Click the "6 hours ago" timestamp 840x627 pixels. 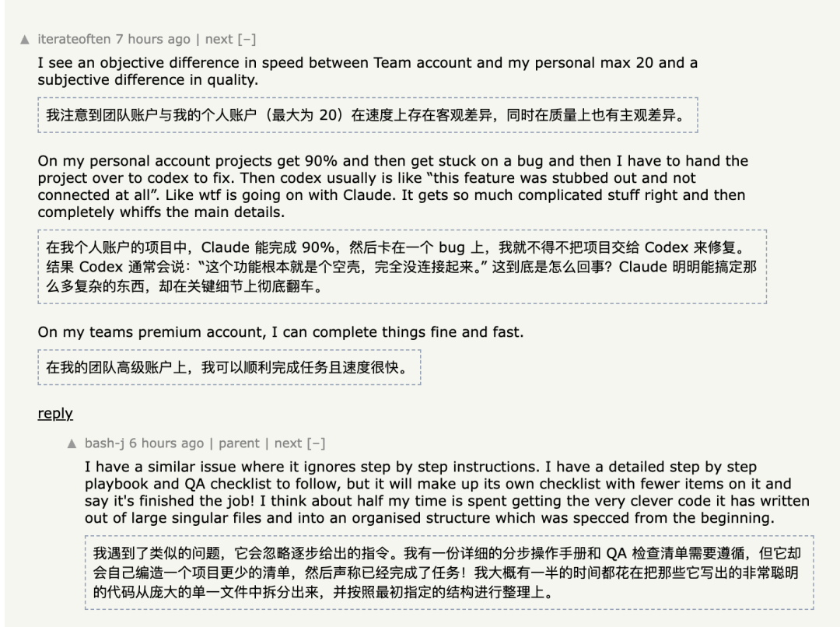(166, 443)
